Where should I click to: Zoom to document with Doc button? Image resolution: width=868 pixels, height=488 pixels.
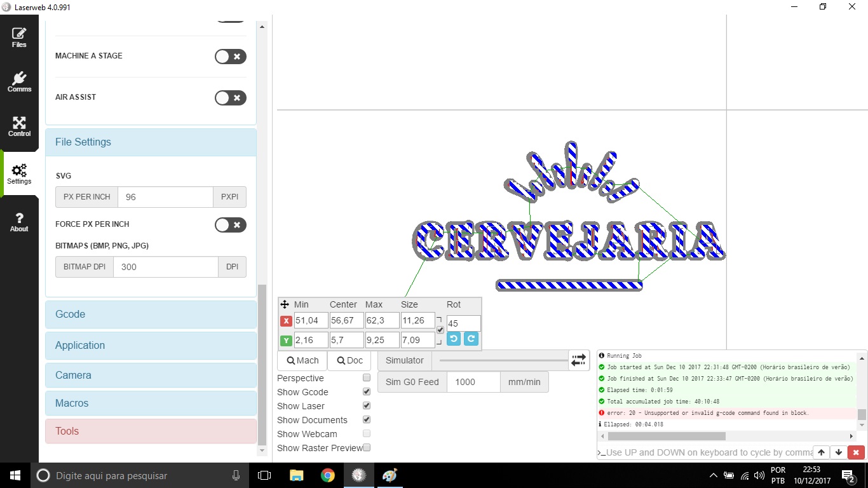pyautogui.click(x=349, y=360)
